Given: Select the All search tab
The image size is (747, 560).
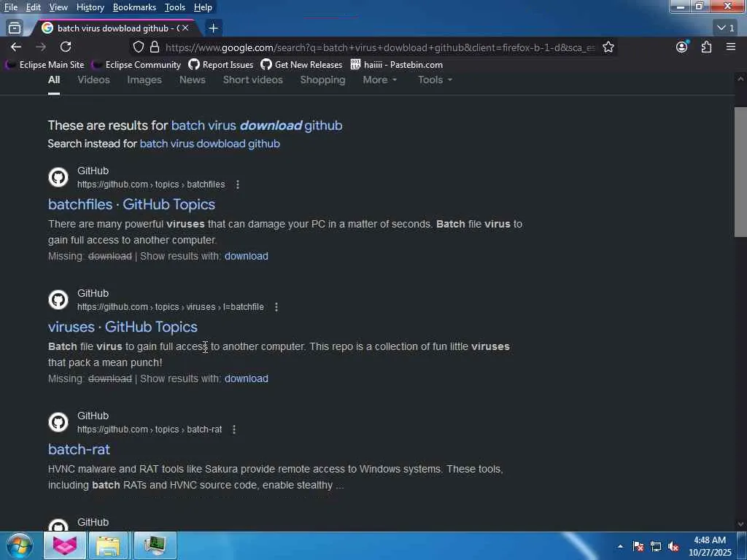Looking at the screenshot, I should (x=54, y=79).
